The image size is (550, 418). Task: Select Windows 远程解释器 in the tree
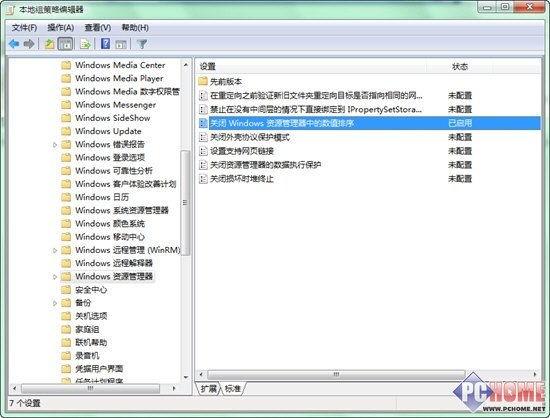pyautogui.click(x=114, y=263)
